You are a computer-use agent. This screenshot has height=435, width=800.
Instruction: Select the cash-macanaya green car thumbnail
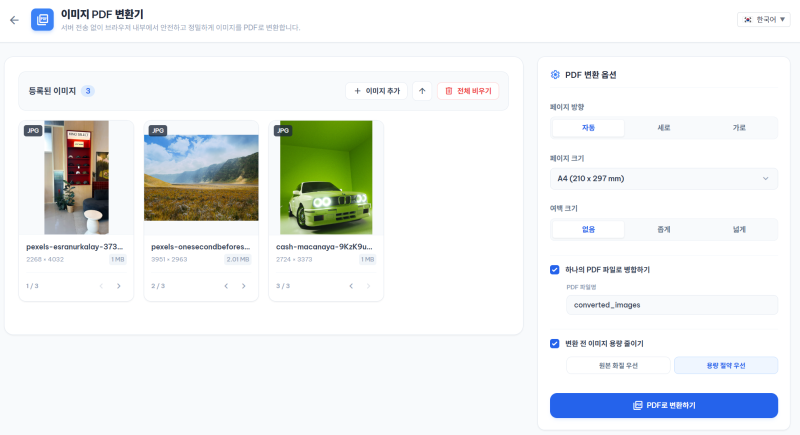(326, 177)
